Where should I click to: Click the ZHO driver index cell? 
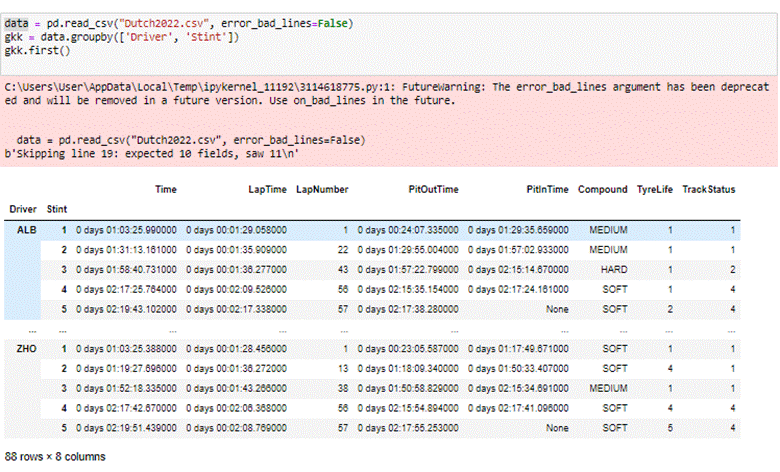26,349
